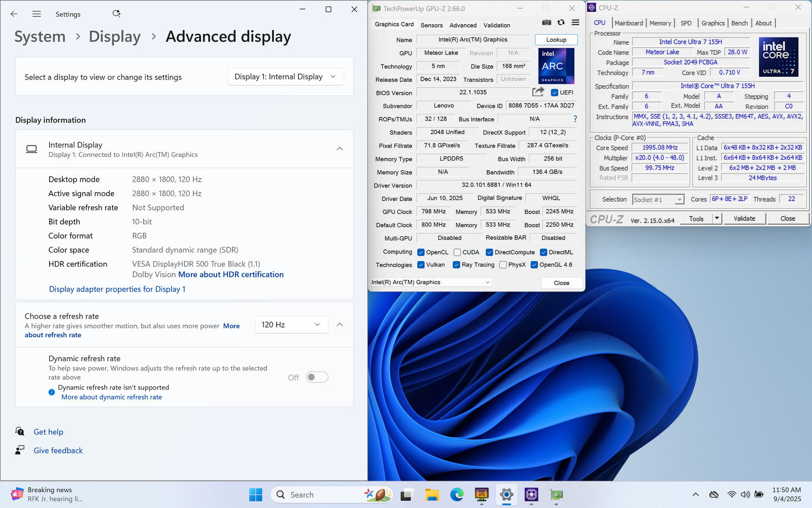Click the Settings back arrow

click(14, 14)
